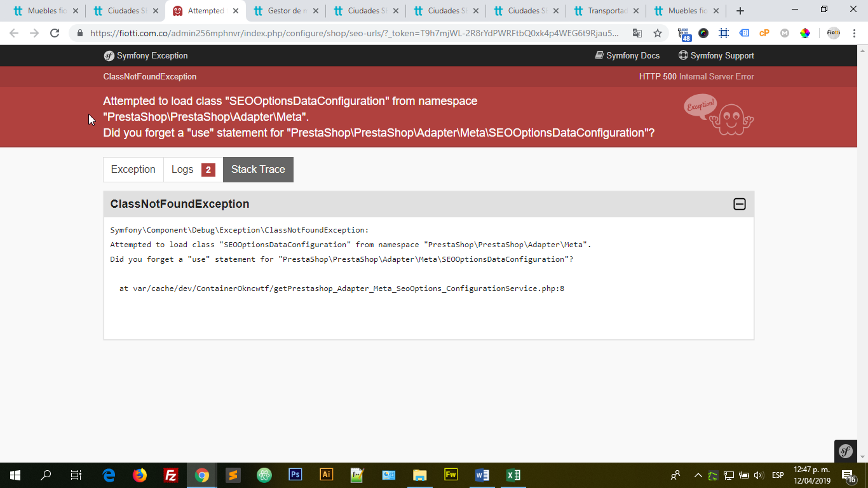Open the gray M extension icon

tap(785, 33)
